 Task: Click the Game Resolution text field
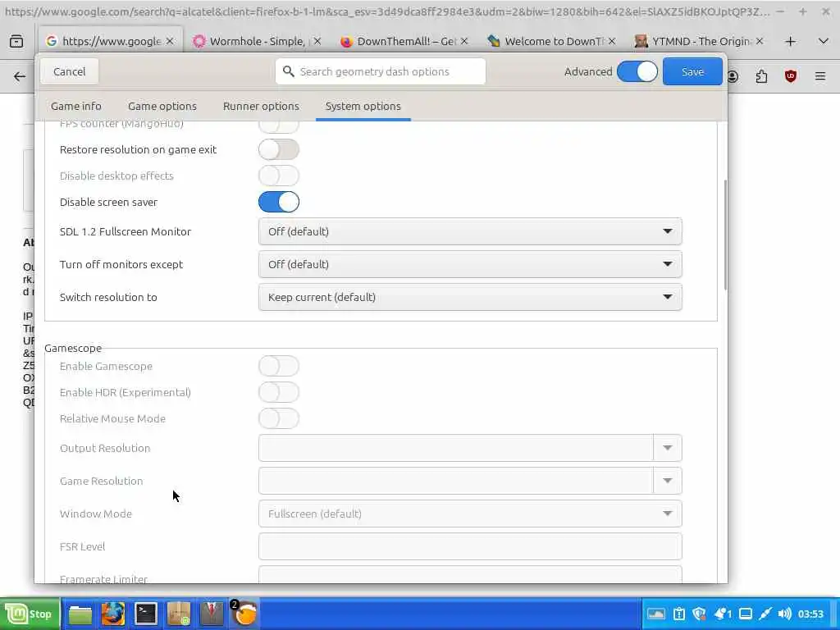[456, 481]
